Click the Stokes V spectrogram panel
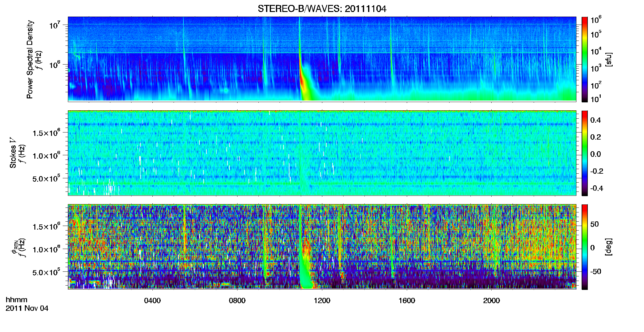The width and height of the screenshot is (644, 332). [322, 153]
